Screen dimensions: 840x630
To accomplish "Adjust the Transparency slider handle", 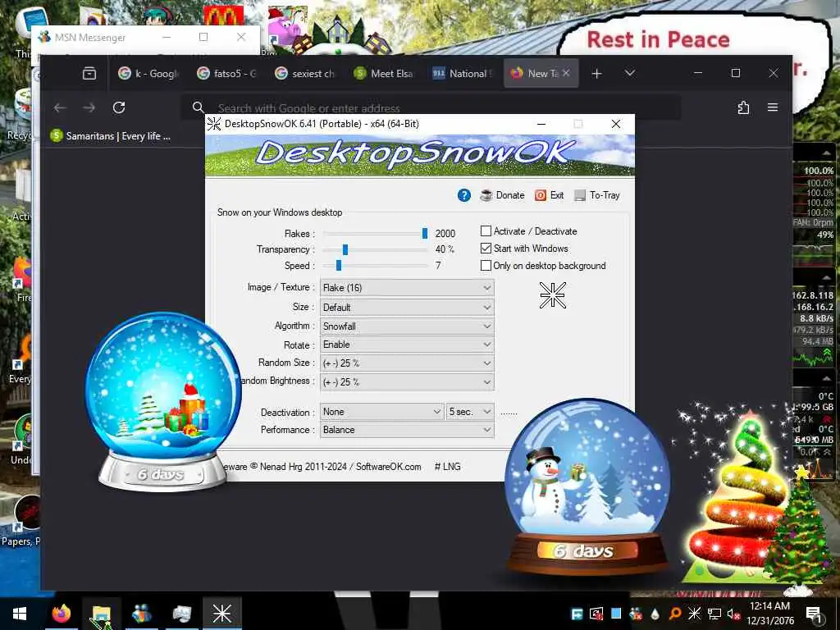I will click(x=345, y=249).
